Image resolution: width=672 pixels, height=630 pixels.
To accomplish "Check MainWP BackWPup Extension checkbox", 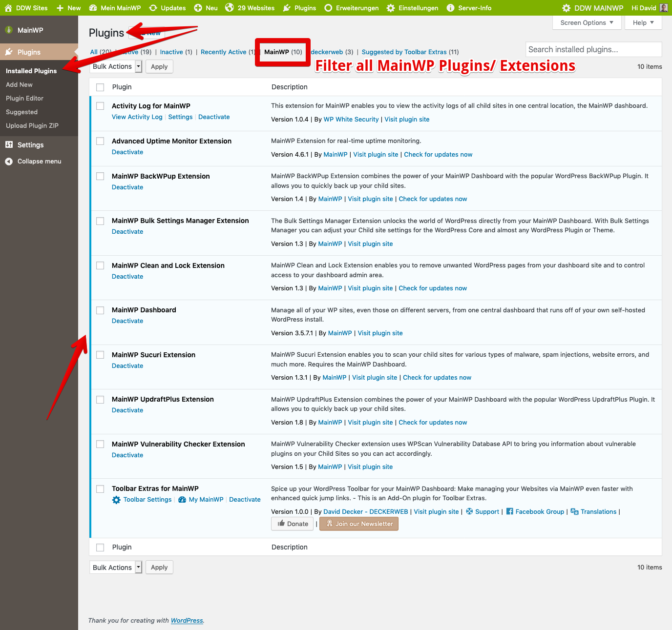I will coord(100,176).
